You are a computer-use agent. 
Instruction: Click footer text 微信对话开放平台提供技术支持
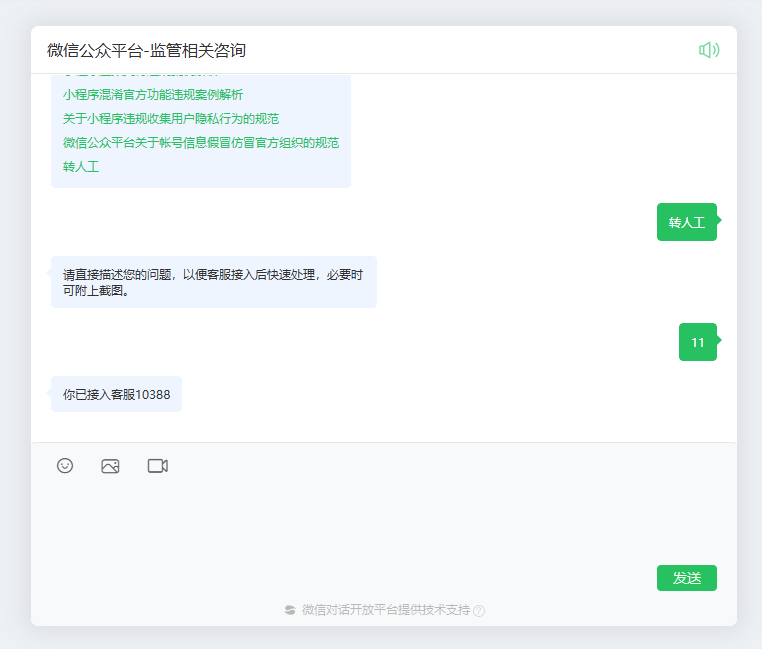click(386, 610)
